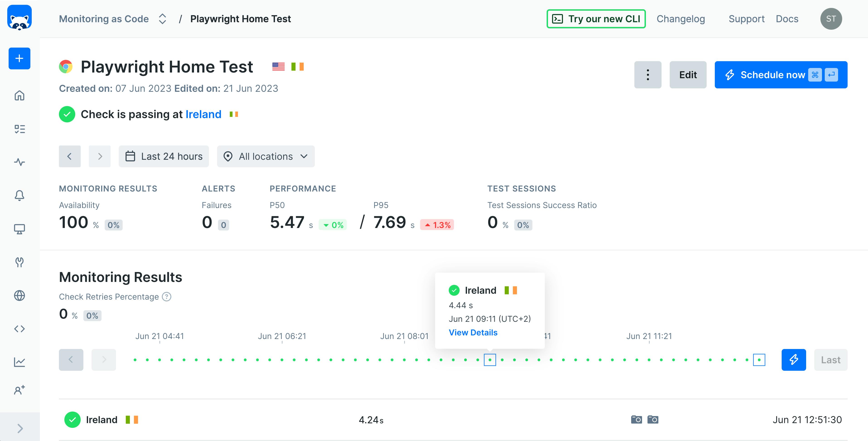
Task: Open the reports chart icon in the sidebar
Action: pyautogui.click(x=19, y=362)
